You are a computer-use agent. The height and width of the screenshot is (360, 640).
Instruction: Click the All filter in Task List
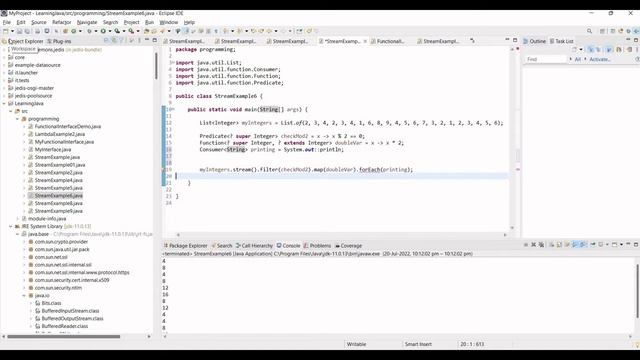tap(578, 59)
